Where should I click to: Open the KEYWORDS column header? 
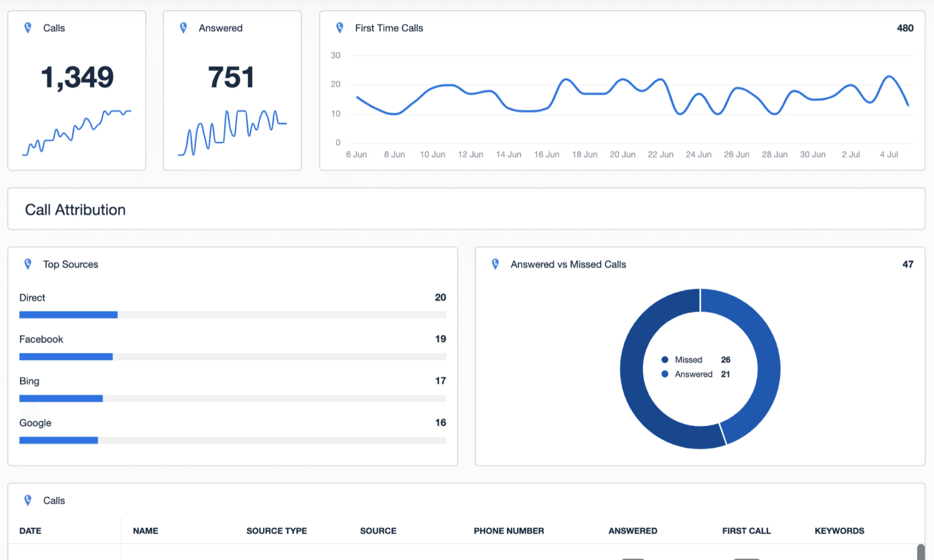839,531
